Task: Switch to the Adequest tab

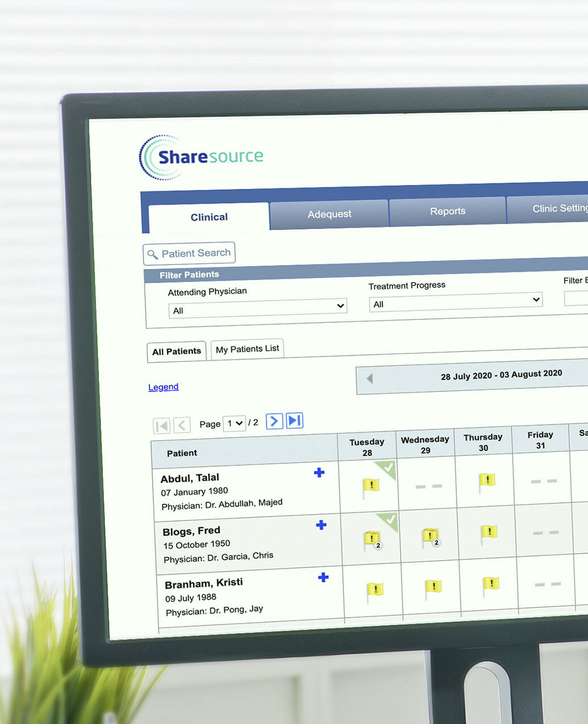Action: point(329,214)
